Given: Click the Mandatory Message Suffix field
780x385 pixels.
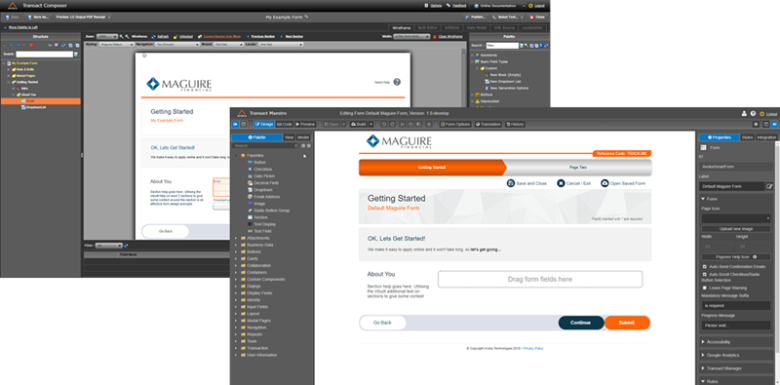Looking at the screenshot, I should tap(736, 306).
